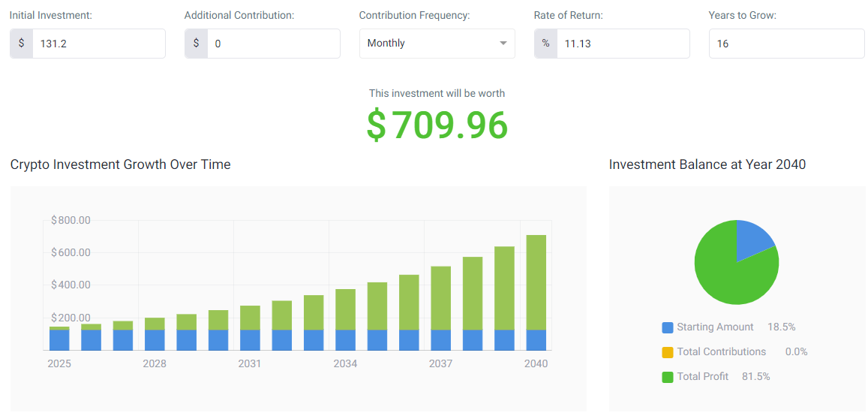Image resolution: width=868 pixels, height=416 pixels.
Task: Click the 'Initial Investment:' label
Action: tap(51, 16)
